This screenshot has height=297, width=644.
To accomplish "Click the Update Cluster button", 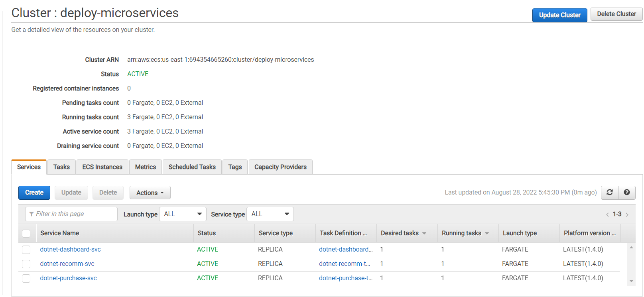I will (559, 15).
